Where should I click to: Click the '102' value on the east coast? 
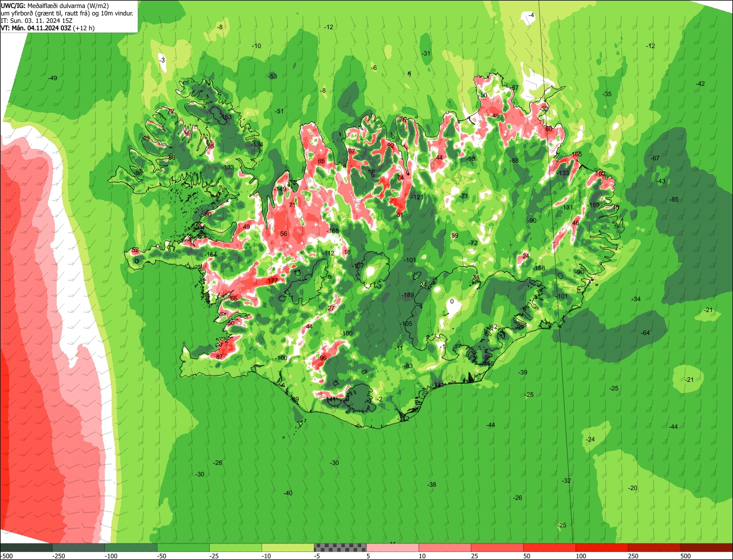[x=600, y=173]
